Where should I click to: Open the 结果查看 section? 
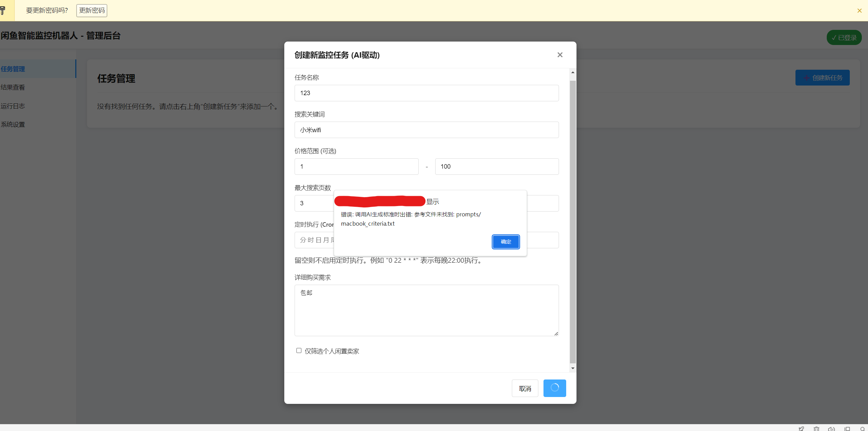tap(13, 87)
